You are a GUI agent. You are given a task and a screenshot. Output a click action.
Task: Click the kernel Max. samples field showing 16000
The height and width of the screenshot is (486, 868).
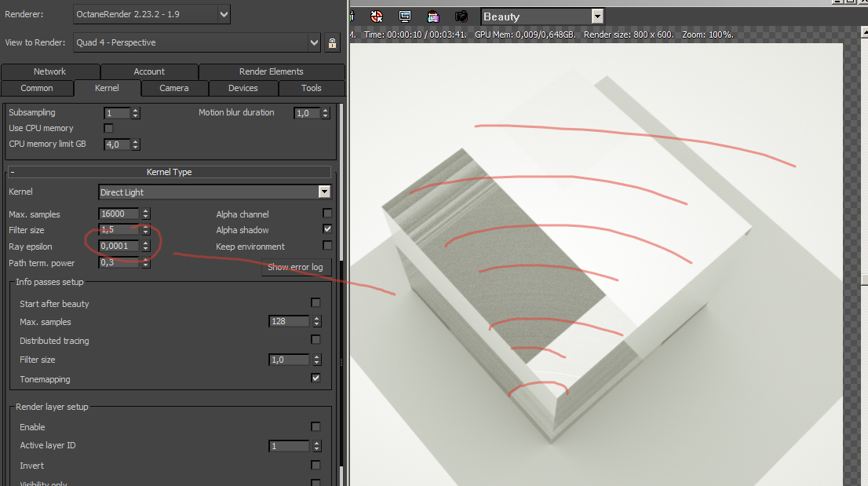pos(119,214)
